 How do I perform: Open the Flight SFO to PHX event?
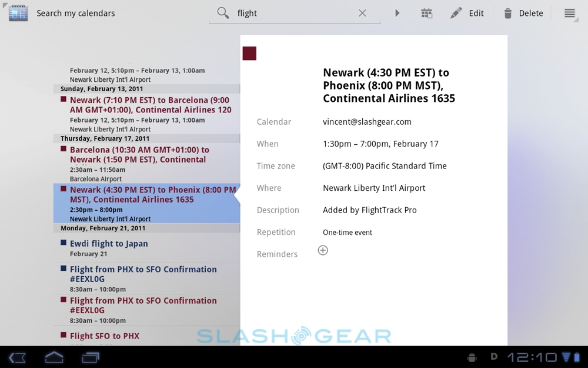[105, 336]
